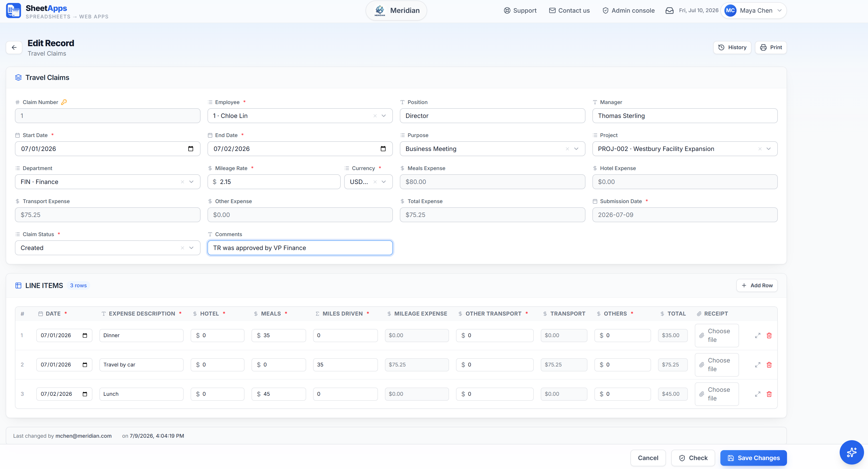
Task: Open the Support link
Action: 520,10
